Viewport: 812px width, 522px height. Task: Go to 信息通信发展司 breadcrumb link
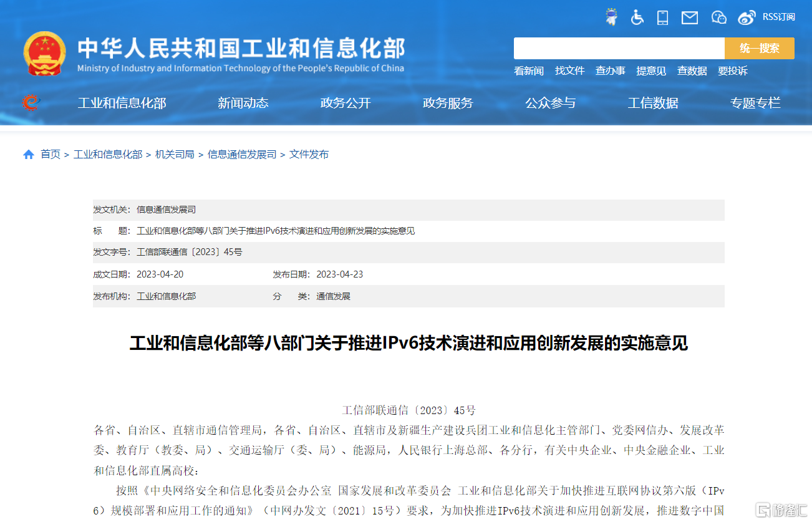[x=242, y=155]
